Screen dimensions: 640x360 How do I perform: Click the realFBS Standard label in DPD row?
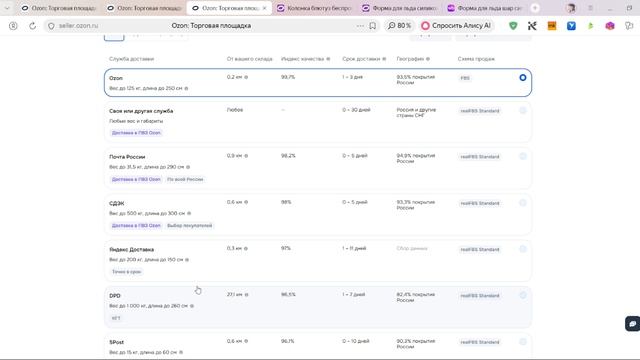(x=480, y=296)
